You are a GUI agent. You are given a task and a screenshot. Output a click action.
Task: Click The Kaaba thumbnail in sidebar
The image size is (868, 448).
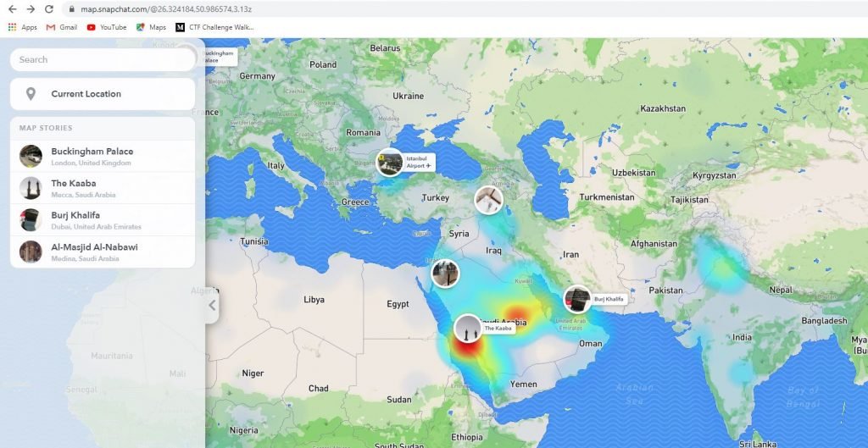click(x=31, y=188)
